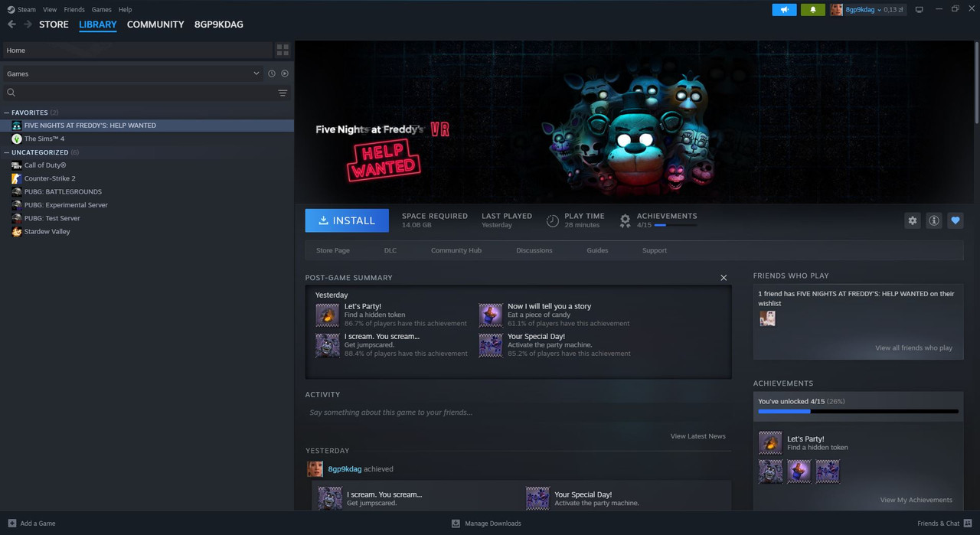Go to the STORE tab
Image resolution: width=980 pixels, height=535 pixels.
54,24
